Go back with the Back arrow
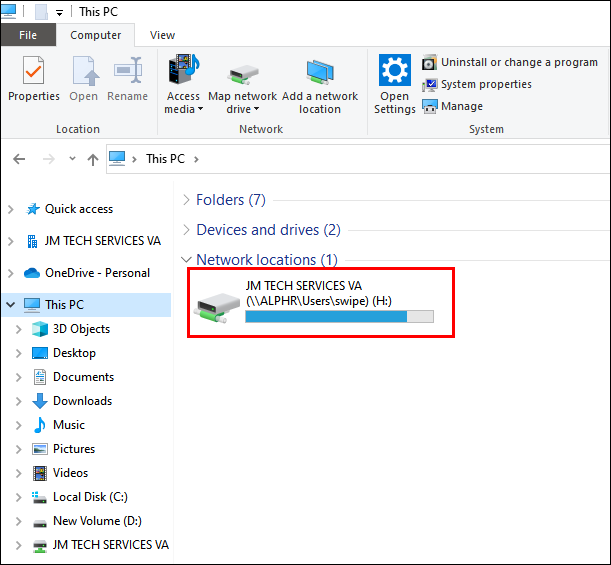The image size is (611, 565). click(19, 159)
